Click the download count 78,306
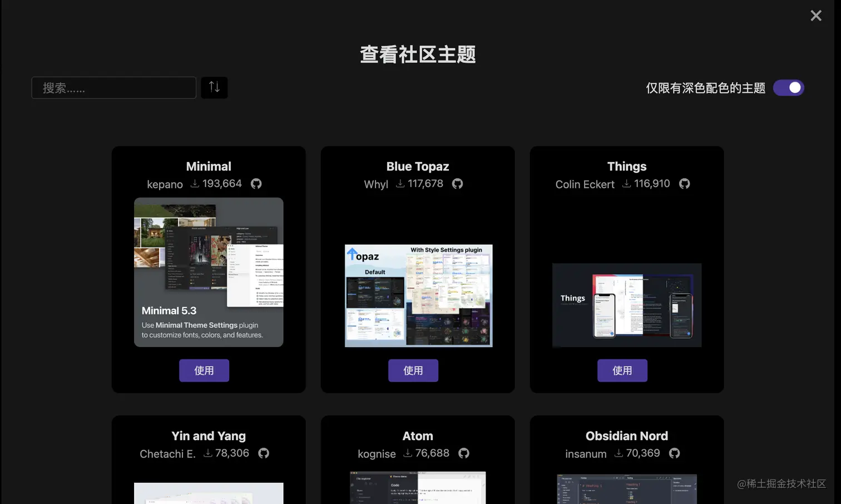The height and width of the screenshot is (504, 841). click(x=232, y=453)
